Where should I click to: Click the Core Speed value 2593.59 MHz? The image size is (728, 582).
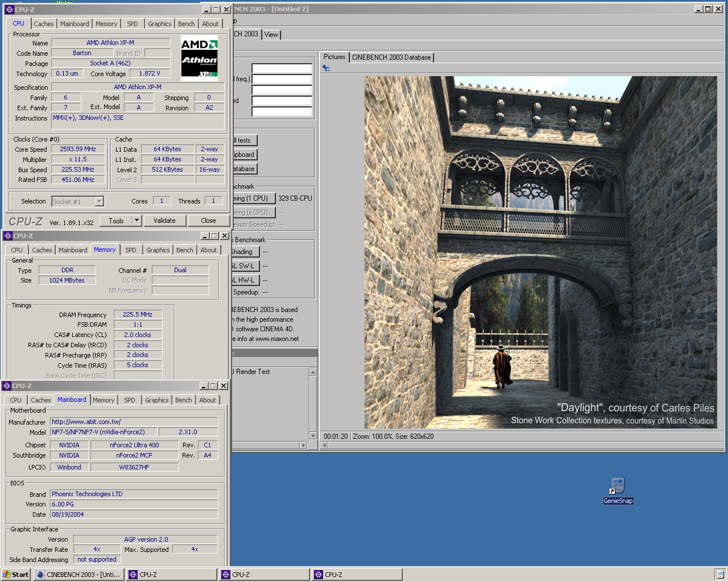[x=78, y=149]
